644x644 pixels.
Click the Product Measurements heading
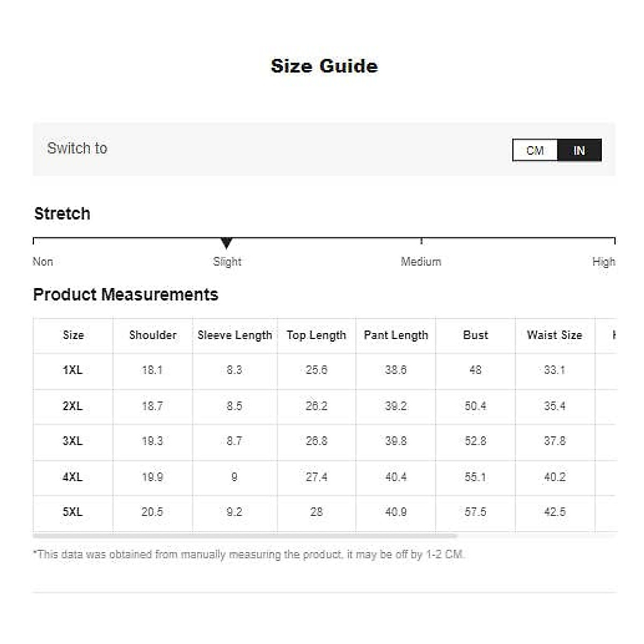(126, 295)
